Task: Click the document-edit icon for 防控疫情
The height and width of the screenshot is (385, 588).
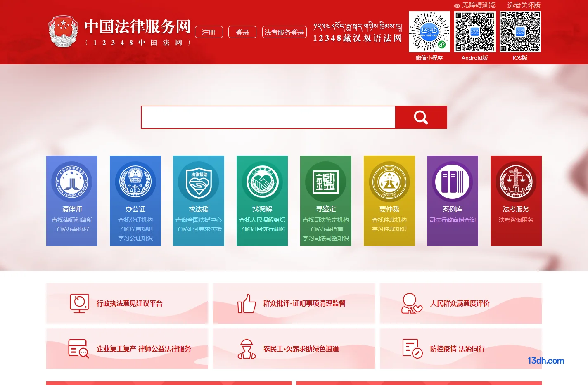Action: coord(413,349)
